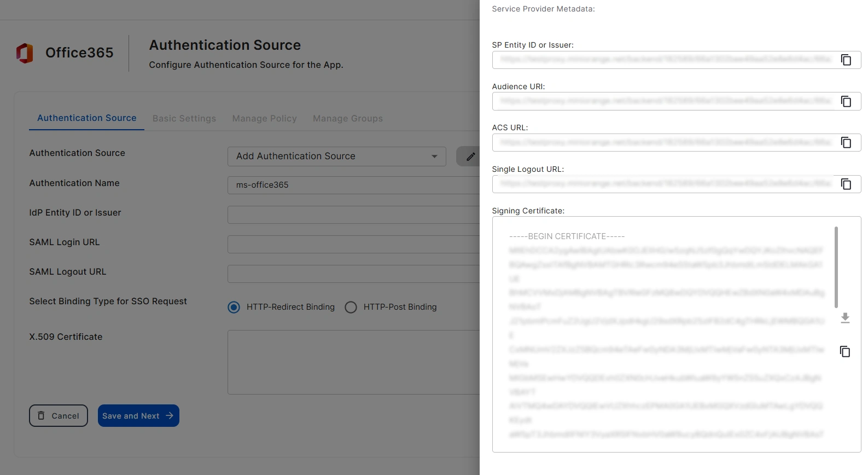Click the BEGIN CERTIFICATE line

point(567,236)
